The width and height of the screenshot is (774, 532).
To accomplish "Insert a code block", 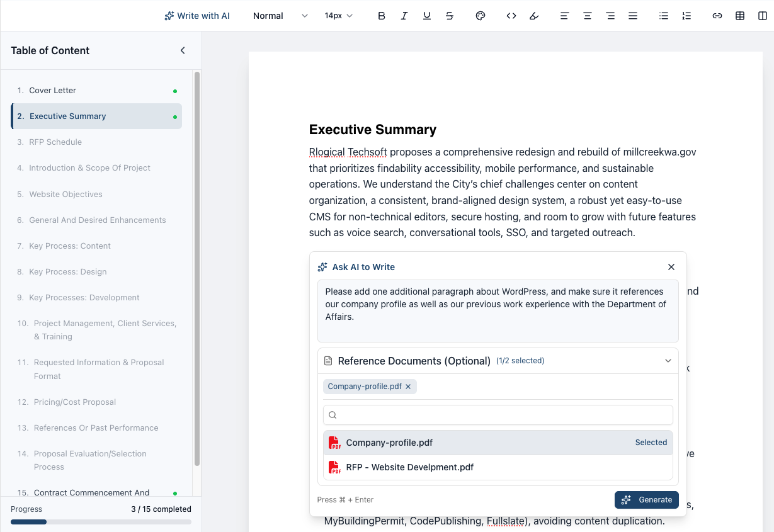I will click(511, 16).
